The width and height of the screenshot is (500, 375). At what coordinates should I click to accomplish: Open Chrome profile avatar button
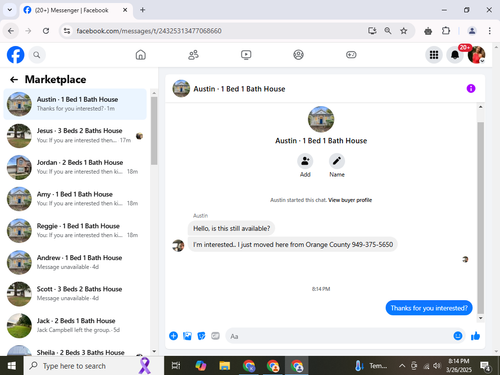(472, 31)
